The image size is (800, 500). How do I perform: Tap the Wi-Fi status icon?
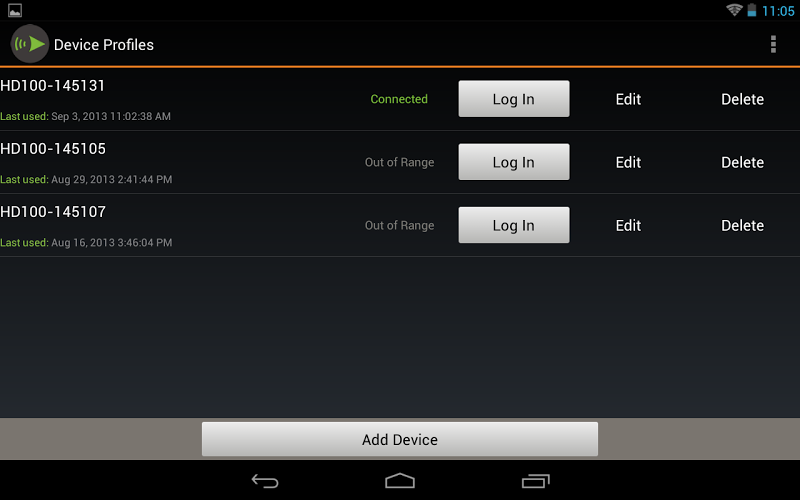[734, 10]
